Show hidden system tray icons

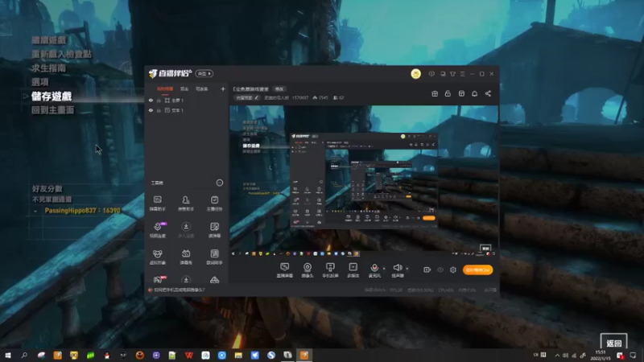[557, 355]
